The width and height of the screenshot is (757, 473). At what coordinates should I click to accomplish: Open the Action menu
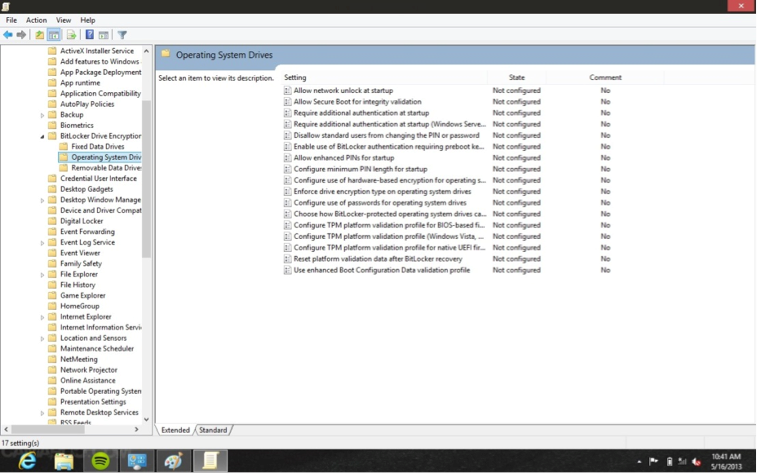pos(36,20)
